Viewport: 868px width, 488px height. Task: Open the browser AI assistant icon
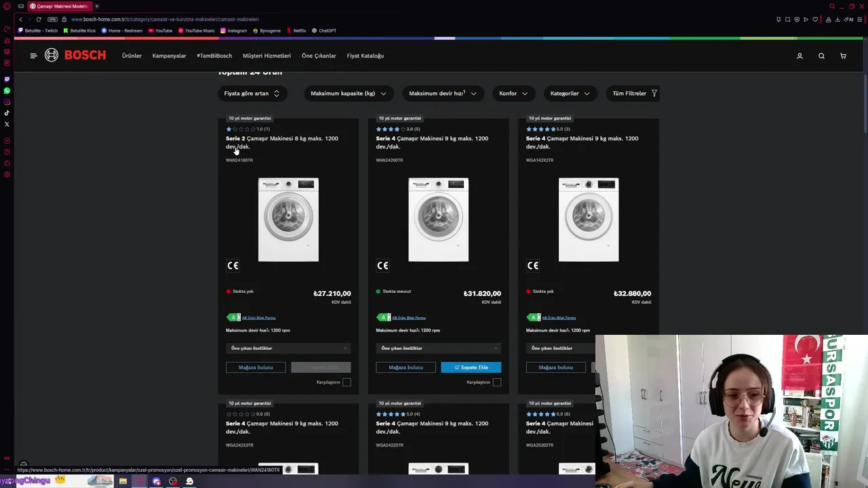[x=848, y=19]
